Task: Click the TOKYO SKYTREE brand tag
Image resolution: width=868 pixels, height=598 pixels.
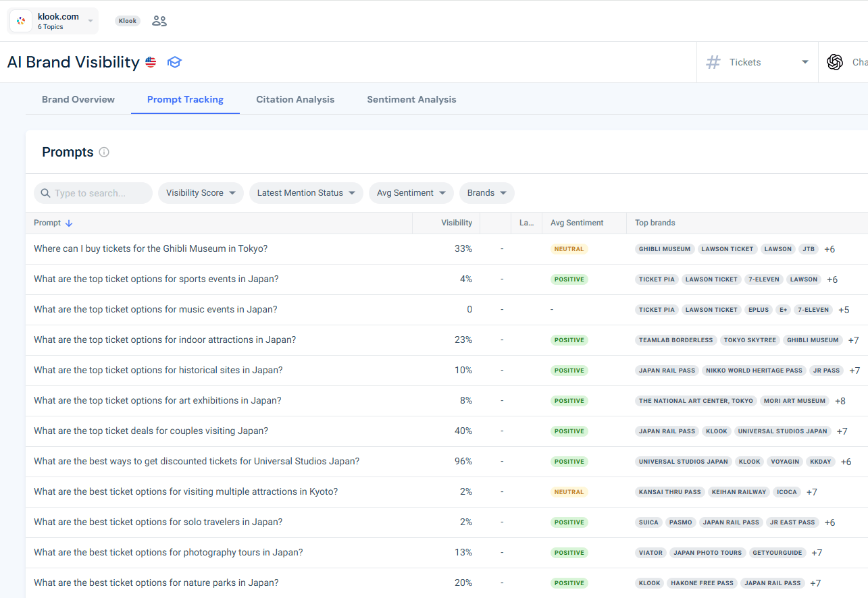Action: coord(750,340)
